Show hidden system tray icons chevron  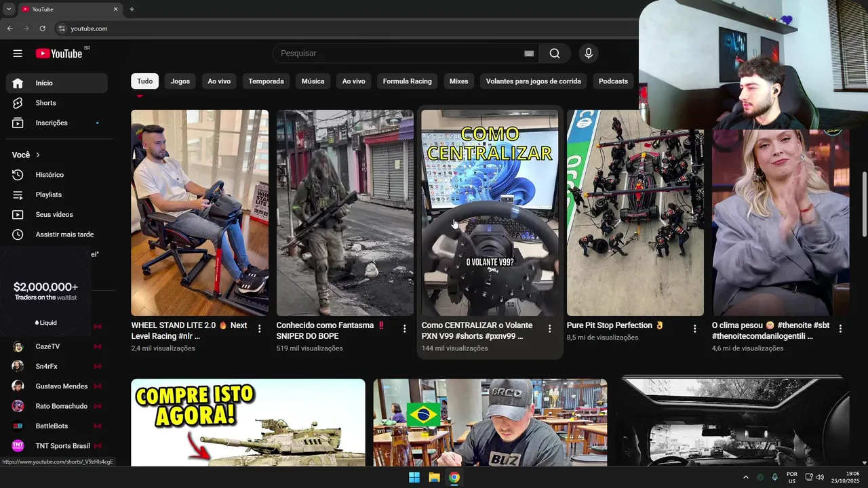(x=746, y=477)
